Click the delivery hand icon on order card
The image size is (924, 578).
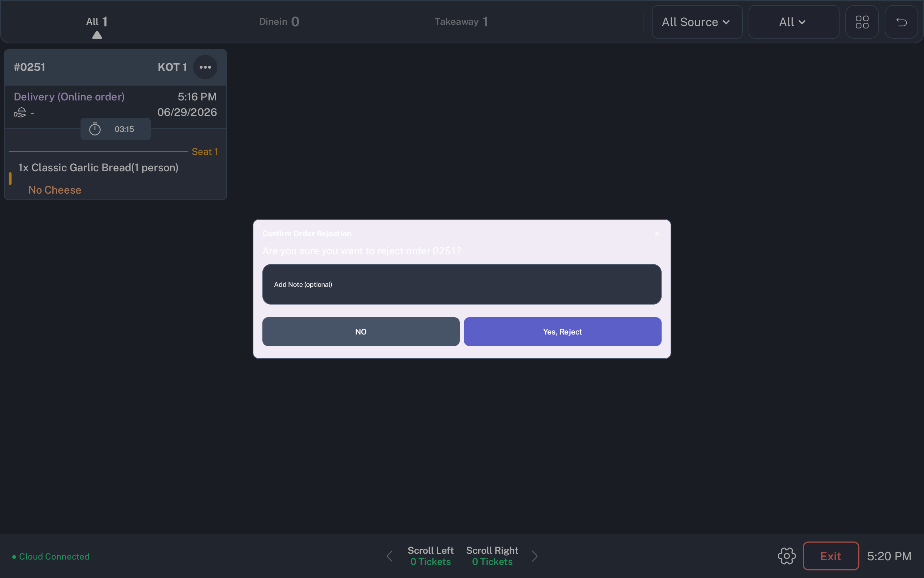point(20,112)
